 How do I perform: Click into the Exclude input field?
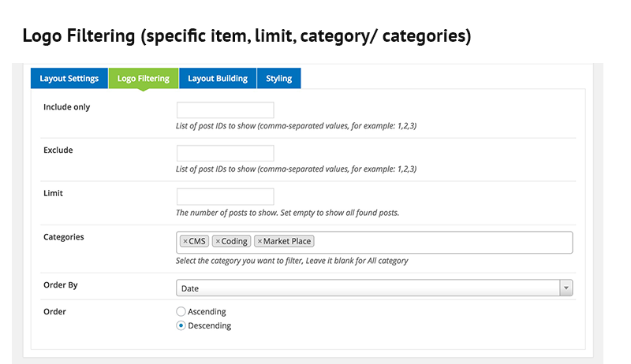[x=225, y=154]
